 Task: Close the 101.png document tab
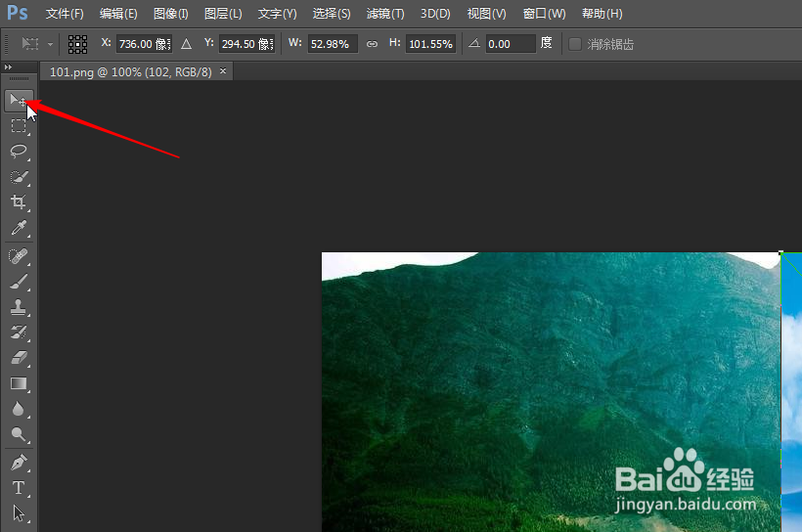223,71
